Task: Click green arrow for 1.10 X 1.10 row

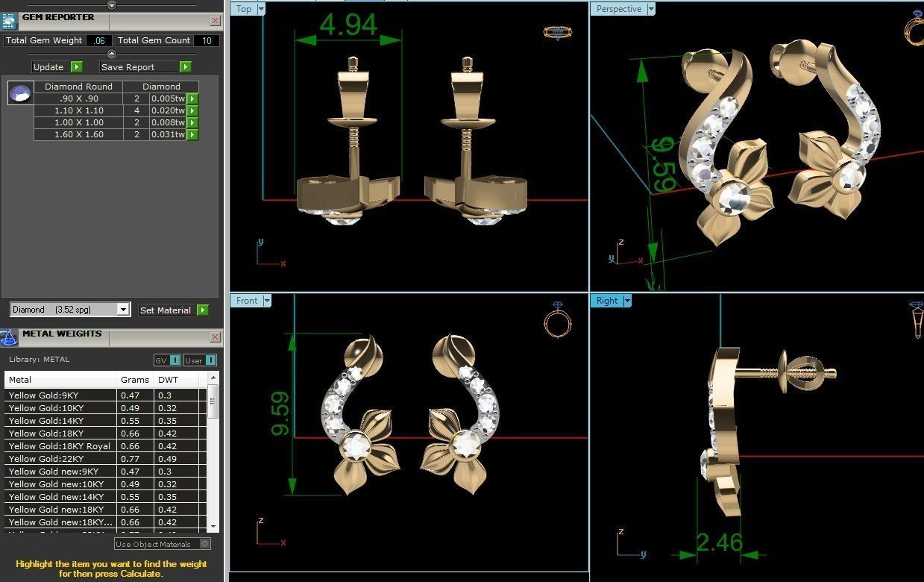Action: pyautogui.click(x=192, y=110)
